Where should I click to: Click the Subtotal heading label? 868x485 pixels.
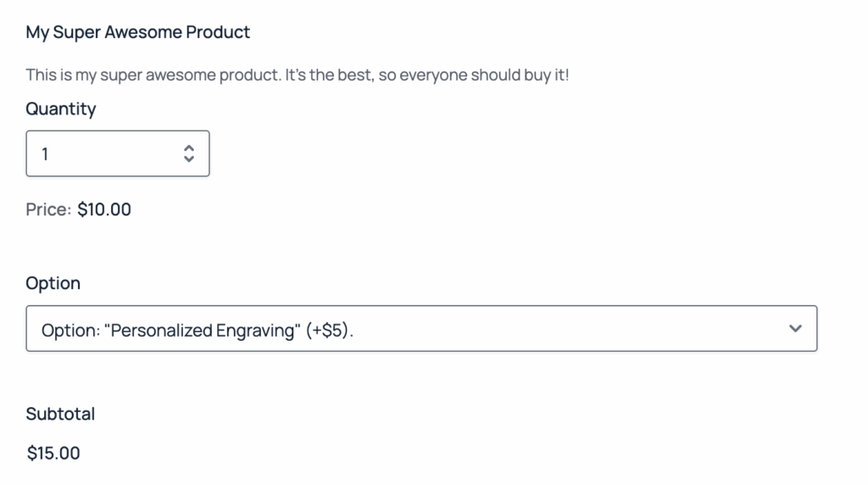click(60, 414)
